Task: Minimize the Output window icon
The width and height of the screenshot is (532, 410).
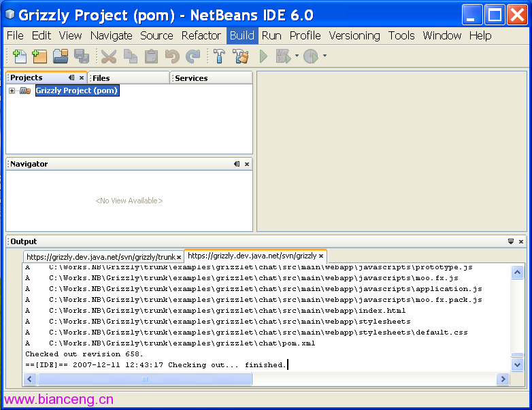Action: coord(511,241)
